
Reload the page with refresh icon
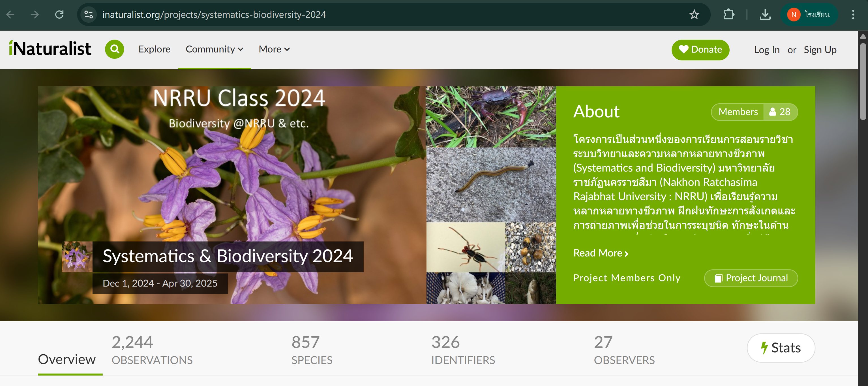59,14
